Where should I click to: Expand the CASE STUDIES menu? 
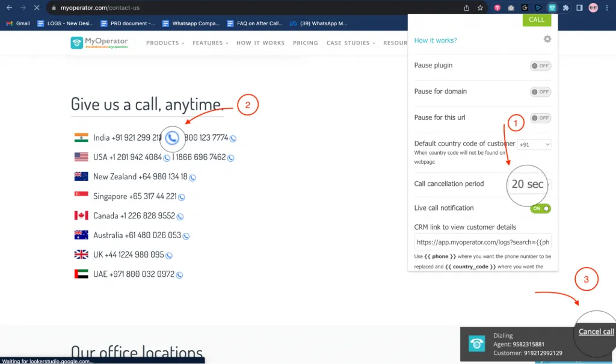pyautogui.click(x=351, y=43)
